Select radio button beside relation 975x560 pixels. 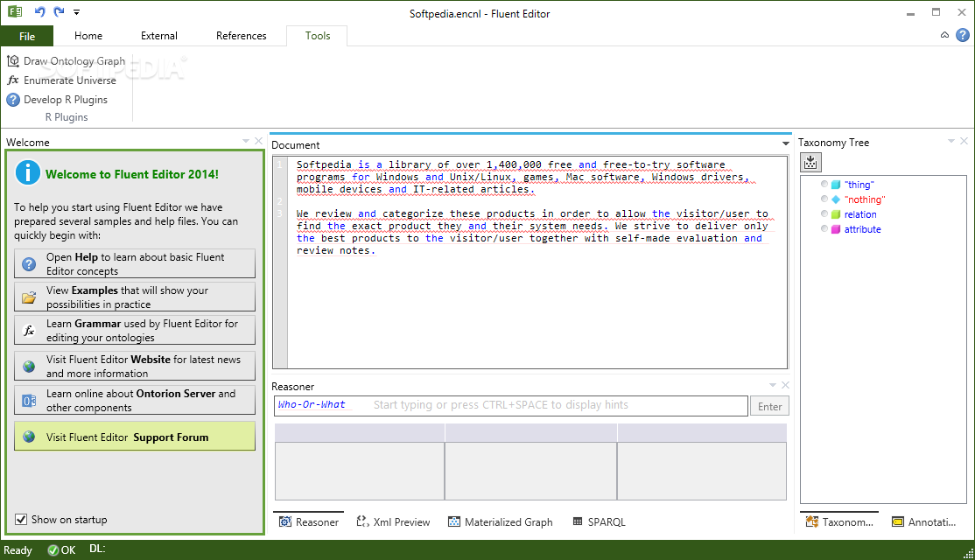[824, 213]
